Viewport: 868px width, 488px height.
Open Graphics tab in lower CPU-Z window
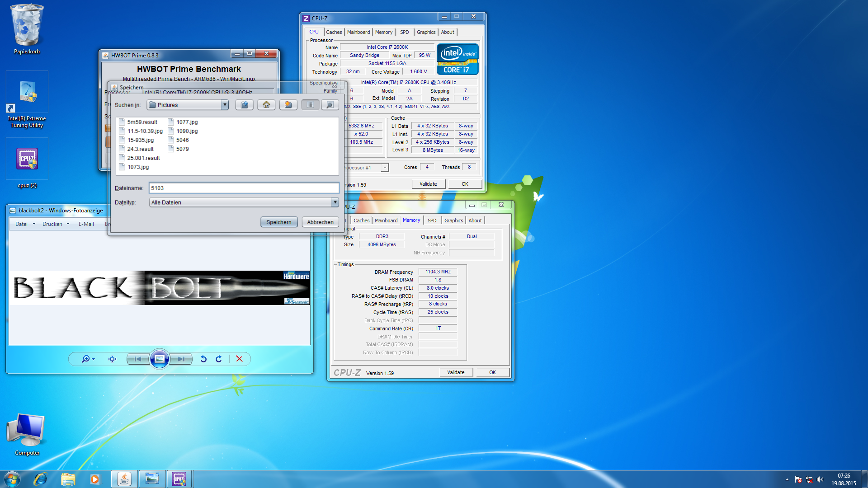[454, 221]
